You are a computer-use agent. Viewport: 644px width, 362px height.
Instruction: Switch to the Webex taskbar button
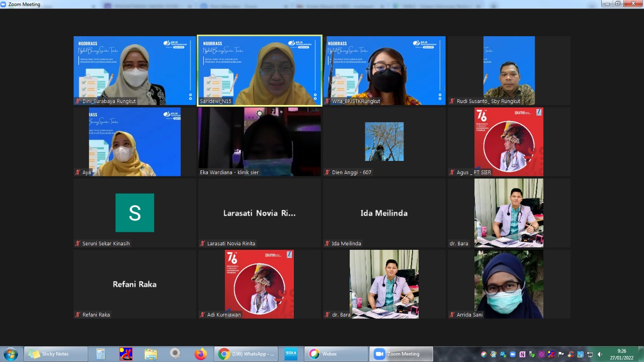tap(336, 354)
